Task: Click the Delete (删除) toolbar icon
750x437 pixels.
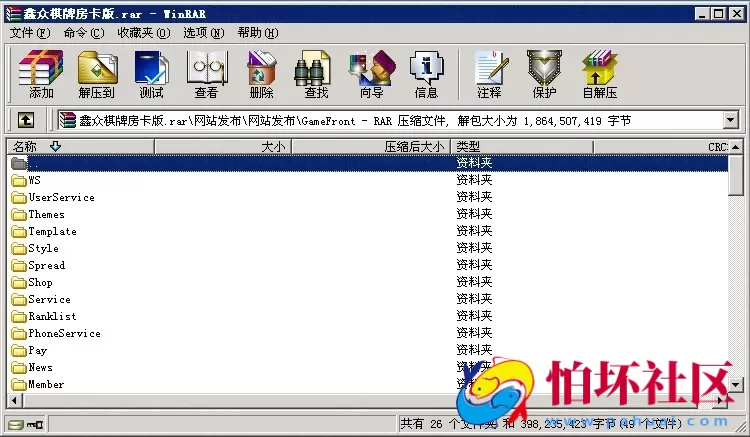Action: tap(261, 74)
